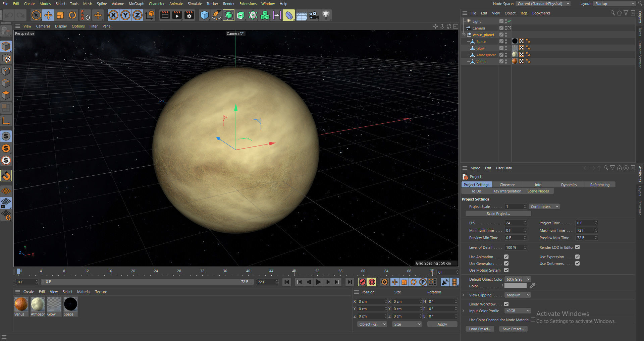Image resolution: width=644 pixels, height=341 pixels.
Task: Open Edit Render Settings icon
Action: (x=189, y=15)
